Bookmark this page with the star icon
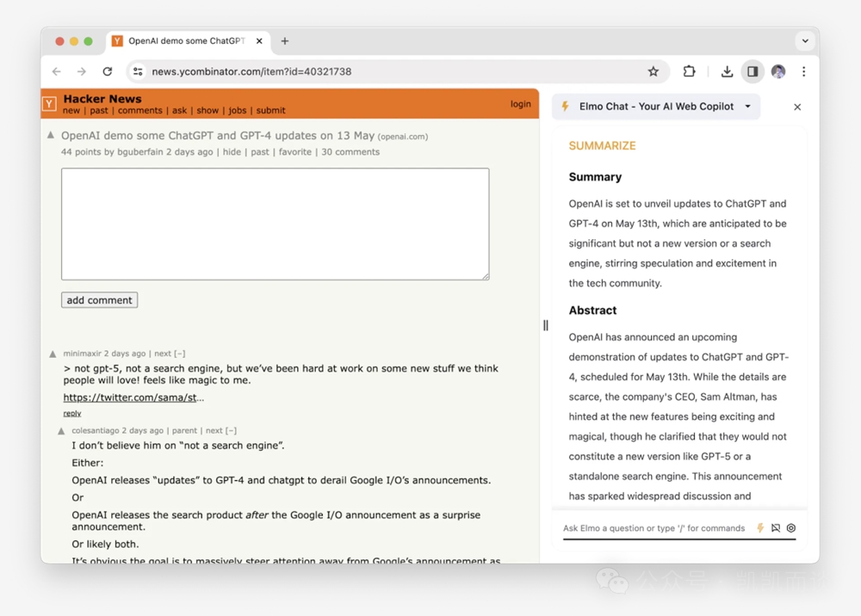 (x=653, y=71)
